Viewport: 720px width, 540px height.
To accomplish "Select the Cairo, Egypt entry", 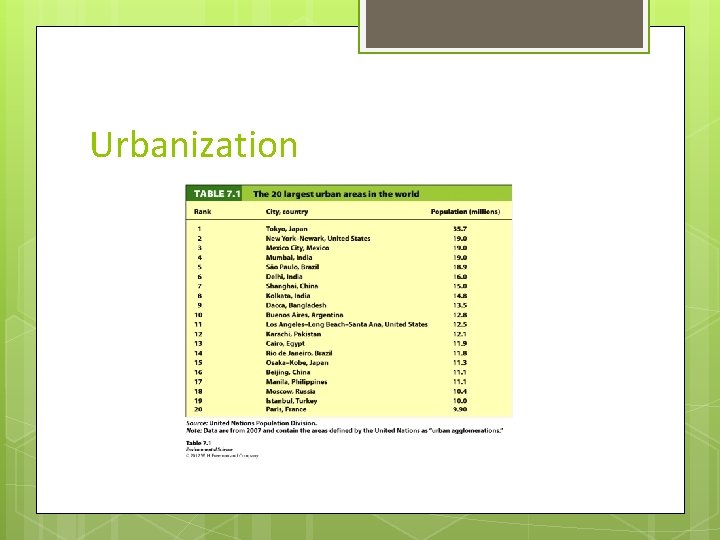I will 285,343.
